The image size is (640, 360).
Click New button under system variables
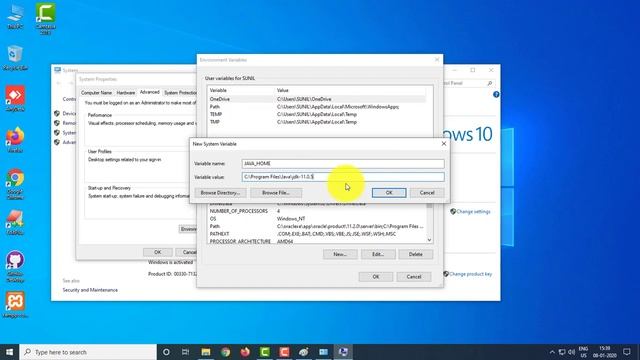tap(340, 254)
